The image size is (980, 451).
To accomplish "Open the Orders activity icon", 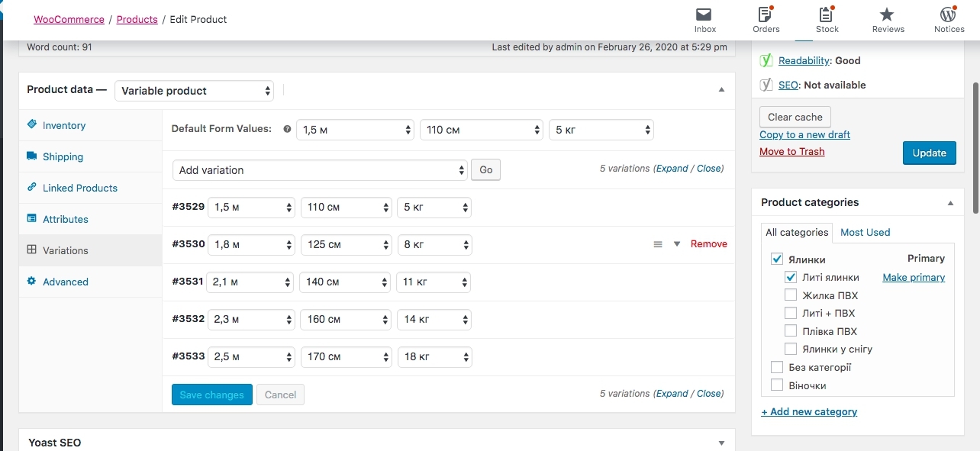I will pyautogui.click(x=766, y=15).
